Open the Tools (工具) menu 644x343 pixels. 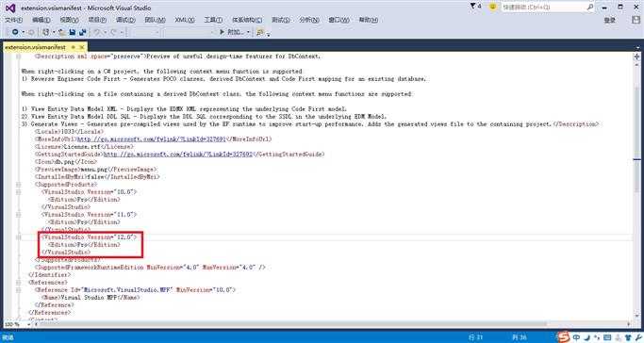click(x=213, y=20)
